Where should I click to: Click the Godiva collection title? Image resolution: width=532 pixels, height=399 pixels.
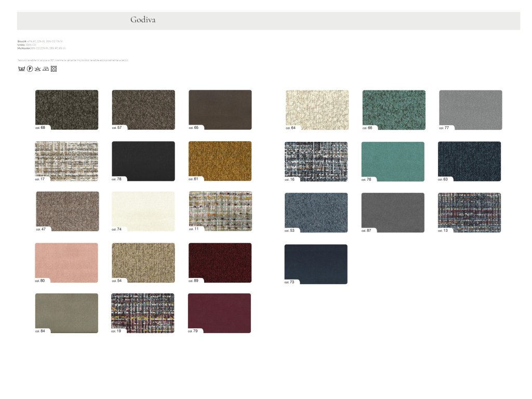tap(143, 20)
